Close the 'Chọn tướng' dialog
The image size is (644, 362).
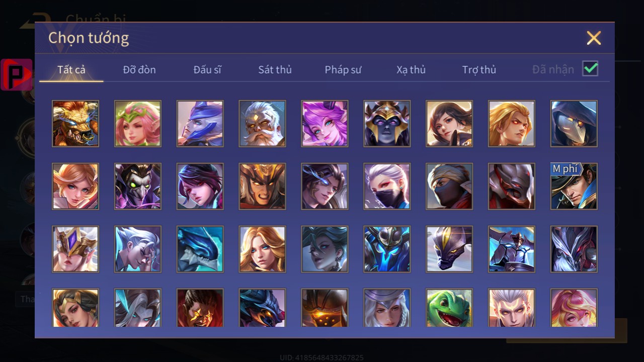point(594,38)
